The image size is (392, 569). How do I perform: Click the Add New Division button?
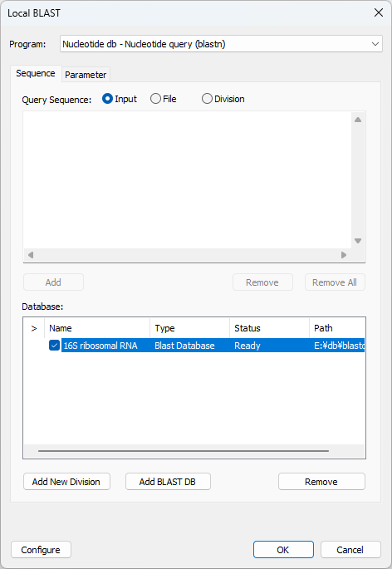click(66, 482)
